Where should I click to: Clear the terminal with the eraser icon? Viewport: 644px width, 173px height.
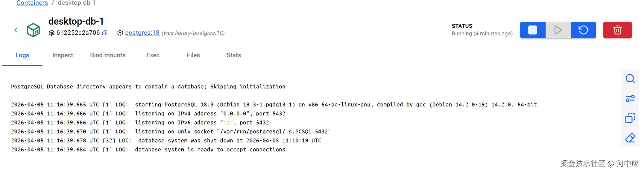tap(630, 138)
